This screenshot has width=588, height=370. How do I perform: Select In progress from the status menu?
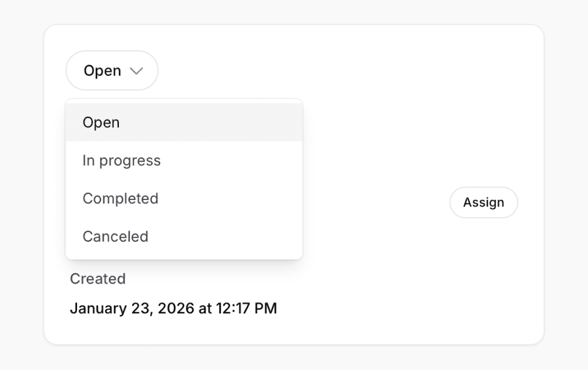tap(121, 160)
